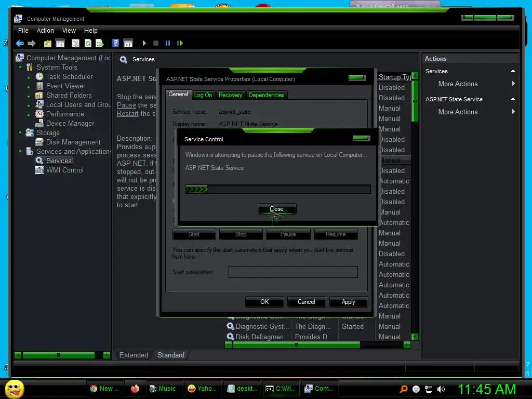This screenshot has height=399, width=532.
Task: Click the volume speaker tray icon
Action: coord(441,389)
